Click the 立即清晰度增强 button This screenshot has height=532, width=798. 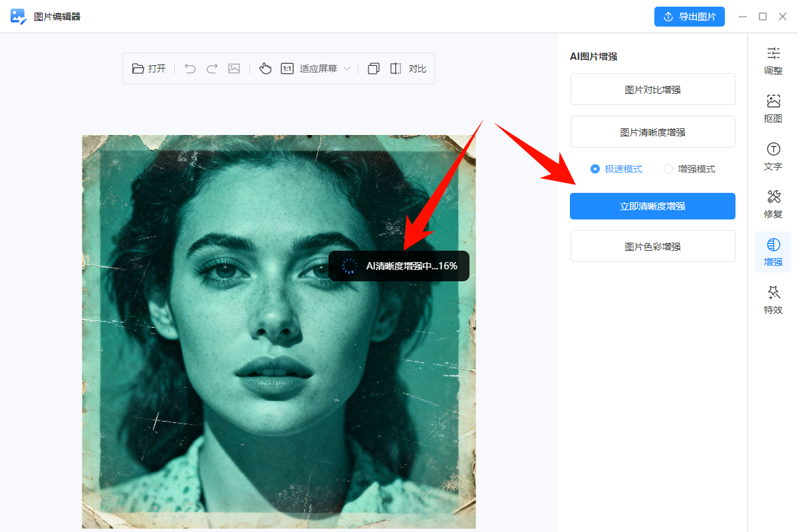click(x=652, y=206)
